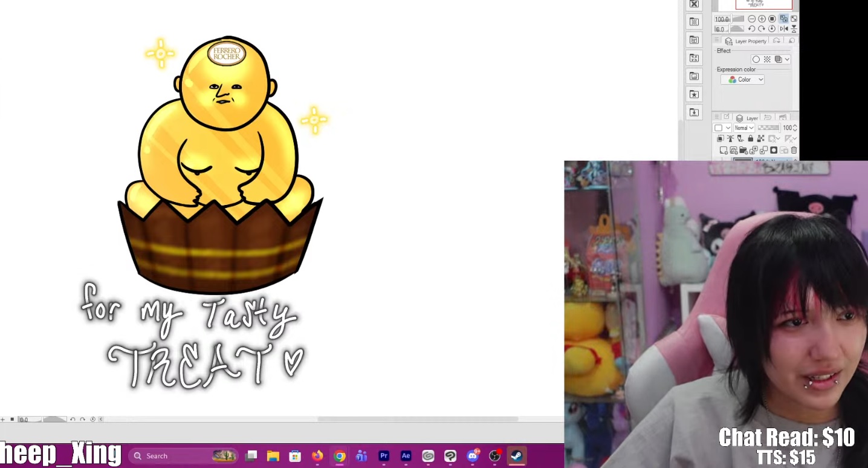Image resolution: width=868 pixels, height=468 pixels.
Task: Toggle Lock Layer padlock
Action: click(751, 139)
